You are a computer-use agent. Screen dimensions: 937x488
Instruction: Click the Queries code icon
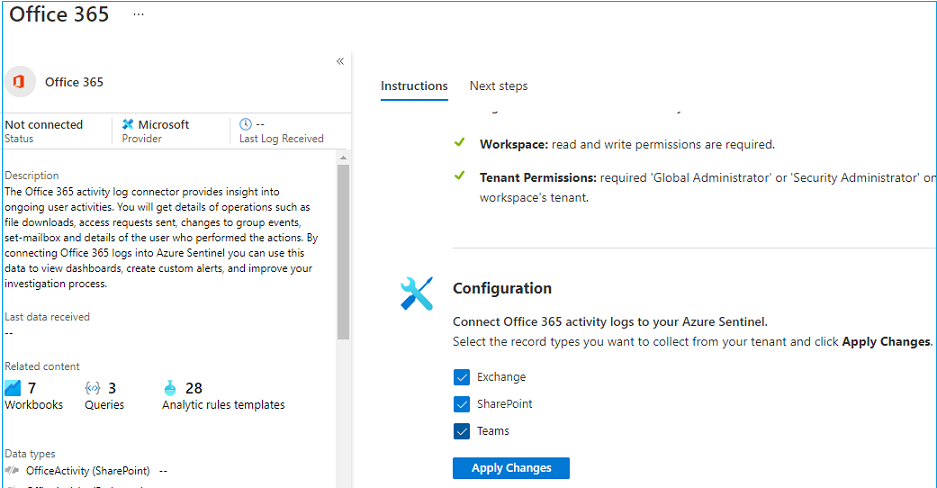pyautogui.click(x=93, y=388)
